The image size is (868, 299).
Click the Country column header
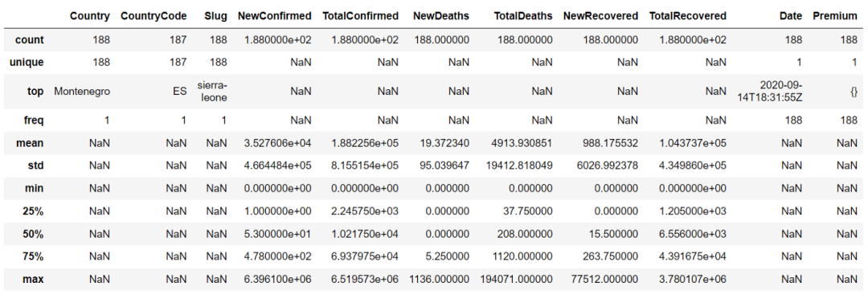tap(90, 16)
